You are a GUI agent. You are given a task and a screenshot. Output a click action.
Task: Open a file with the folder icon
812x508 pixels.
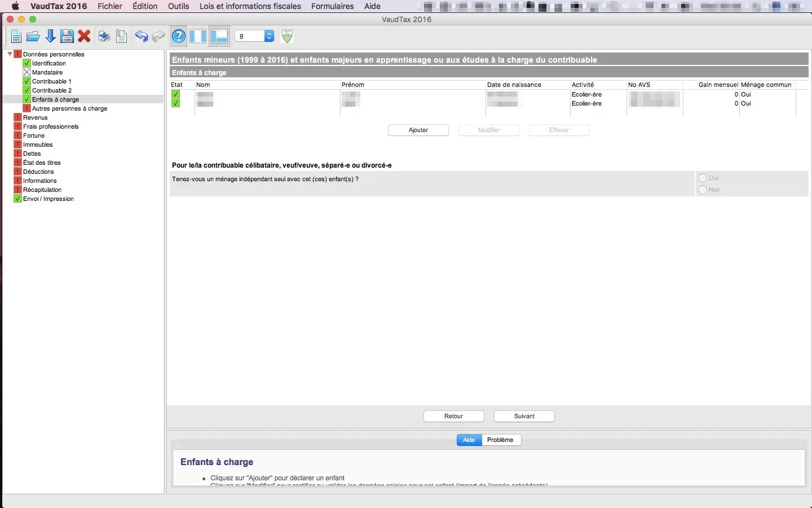tap(33, 37)
